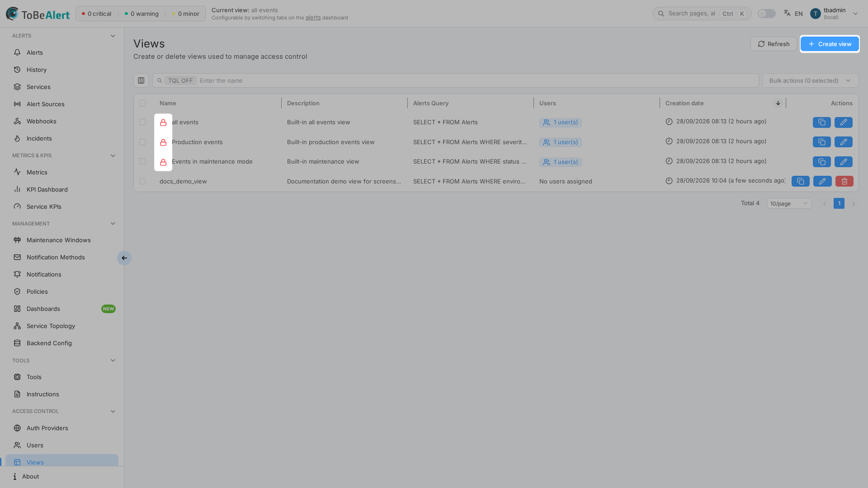Viewport: 868px width, 488px height.
Task: Delete the docs_demo_view view
Action: point(844,181)
